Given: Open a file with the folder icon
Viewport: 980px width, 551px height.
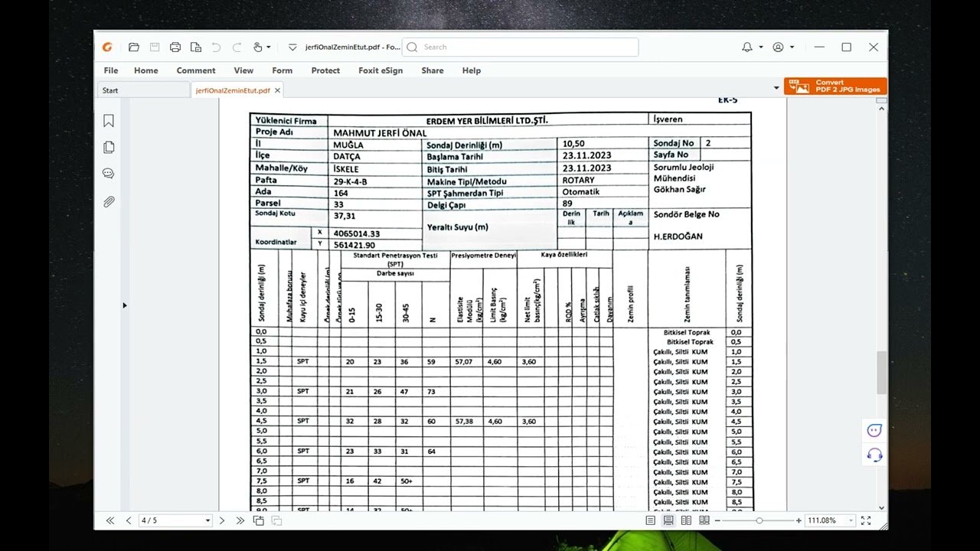Looking at the screenshot, I should click(134, 47).
